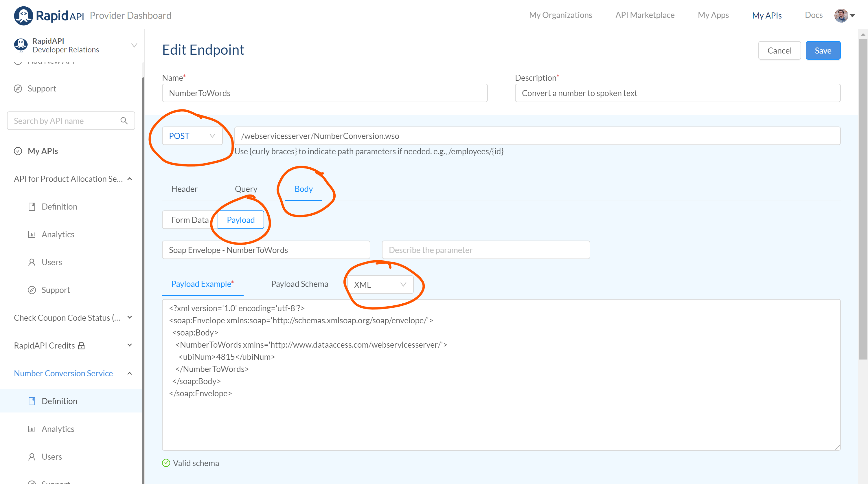Click the Save button
Image resolution: width=868 pixels, height=484 pixels.
click(x=823, y=51)
